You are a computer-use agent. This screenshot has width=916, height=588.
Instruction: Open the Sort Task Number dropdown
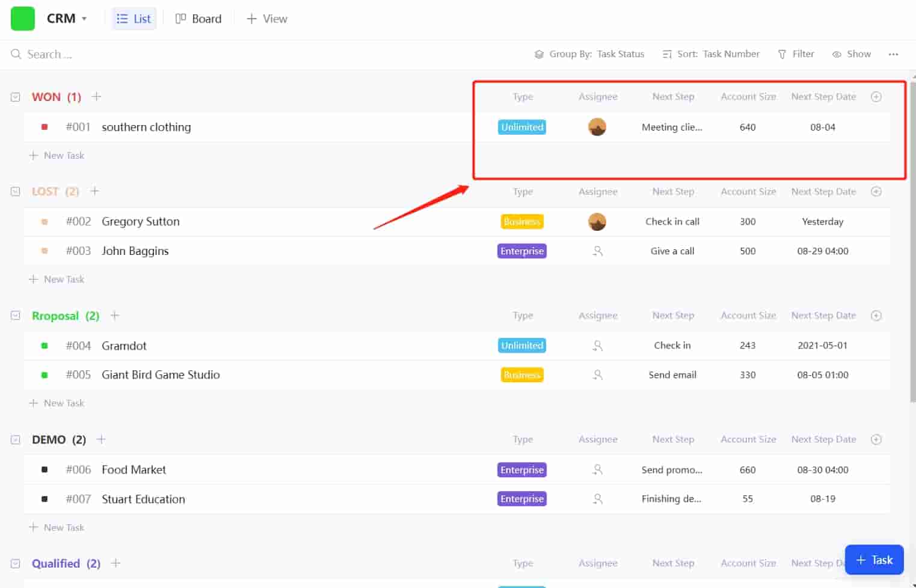731,54
